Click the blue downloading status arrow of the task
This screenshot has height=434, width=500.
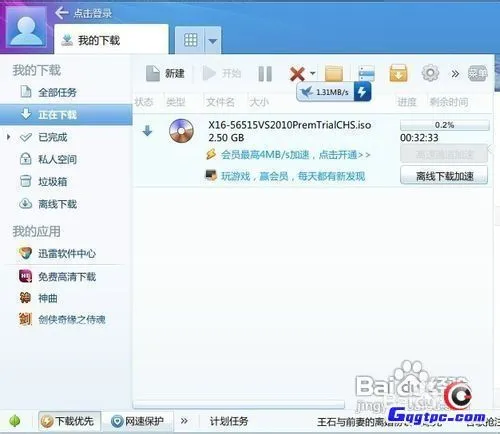(x=147, y=131)
